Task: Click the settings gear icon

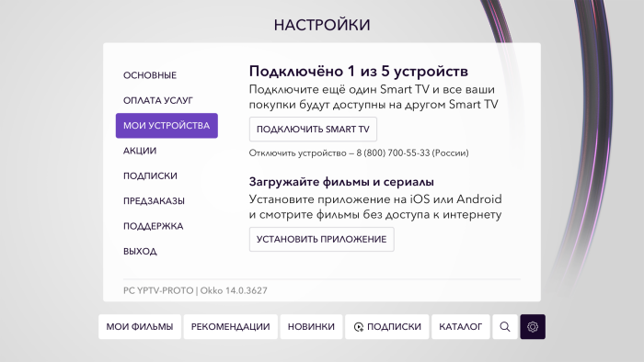Action: click(x=533, y=327)
